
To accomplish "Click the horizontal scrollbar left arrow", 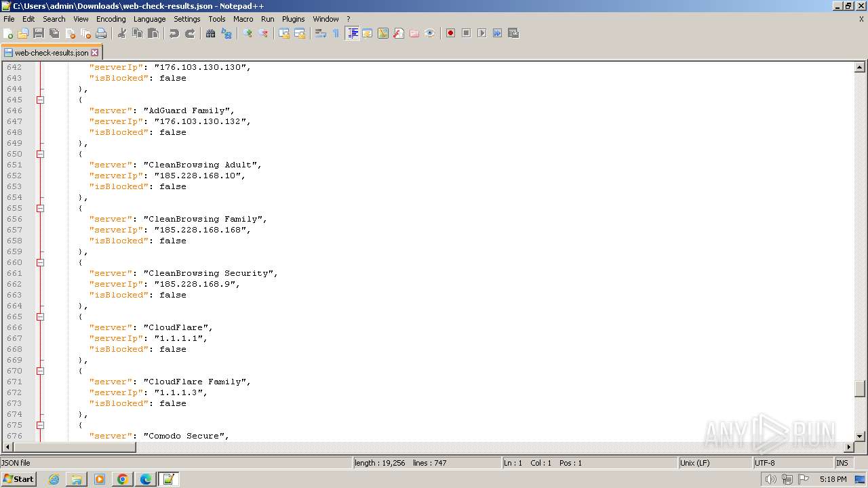I will 7,447.
